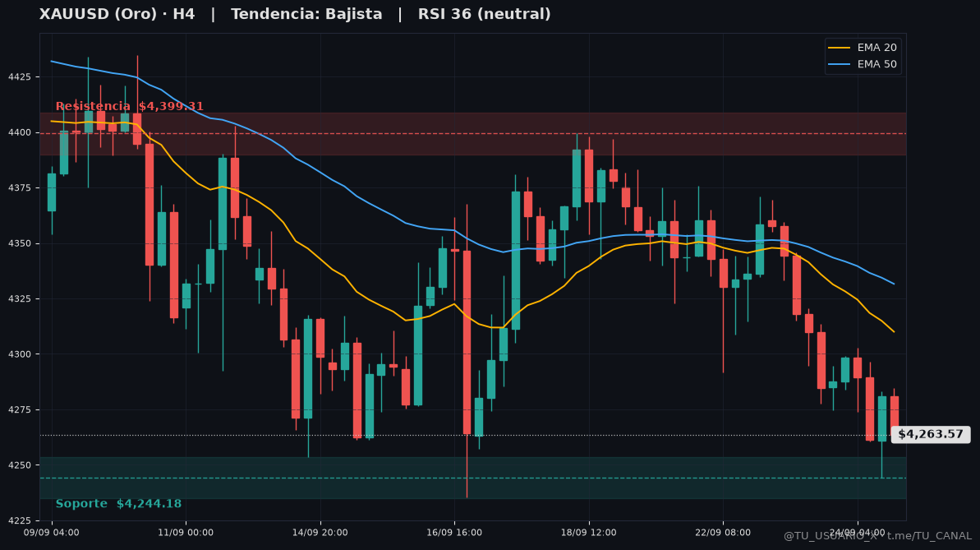This screenshot has height=550, width=980.
Task: Click the 09/09 04:00 date label
Action: coord(51,533)
